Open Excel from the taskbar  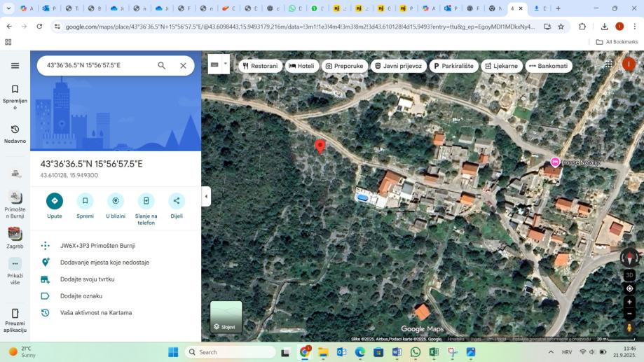[x=434, y=352]
